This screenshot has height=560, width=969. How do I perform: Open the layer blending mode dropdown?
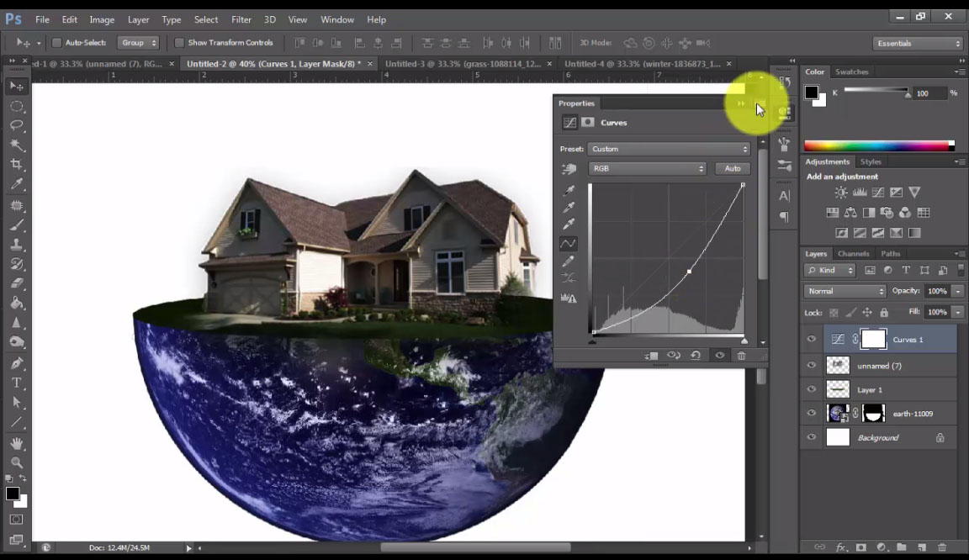point(844,290)
